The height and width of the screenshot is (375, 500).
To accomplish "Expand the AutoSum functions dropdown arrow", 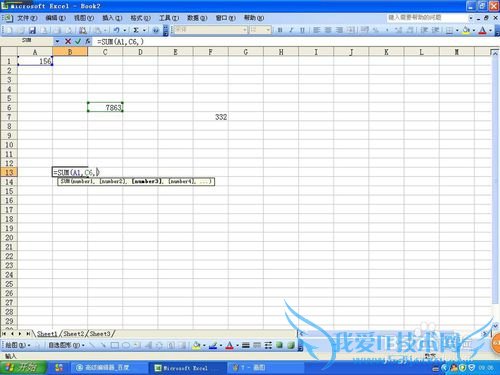I will coord(144,30).
